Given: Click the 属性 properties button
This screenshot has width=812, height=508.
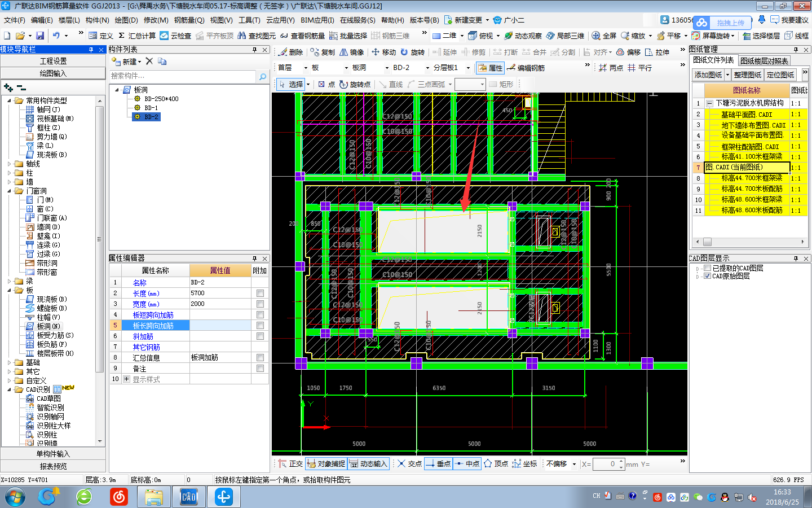Looking at the screenshot, I should click(490, 68).
